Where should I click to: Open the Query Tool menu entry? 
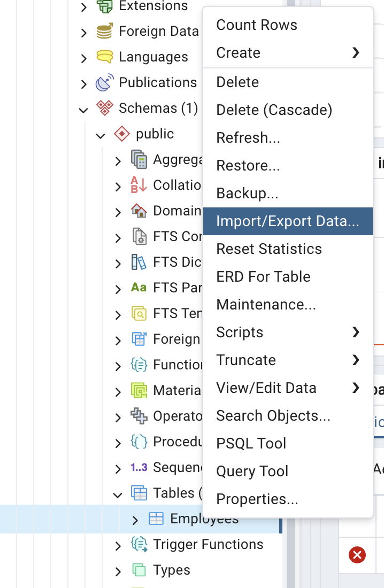252,471
